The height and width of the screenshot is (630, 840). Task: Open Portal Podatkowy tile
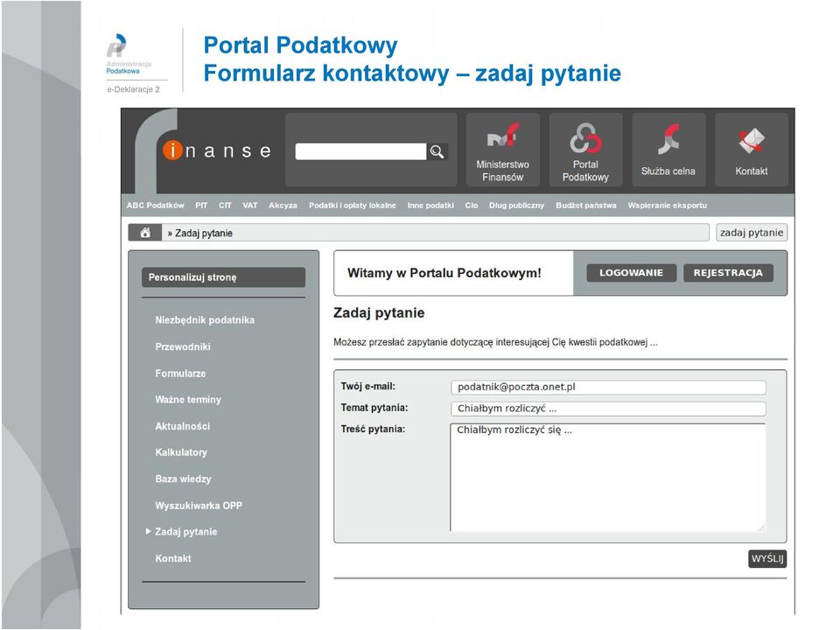point(585,150)
